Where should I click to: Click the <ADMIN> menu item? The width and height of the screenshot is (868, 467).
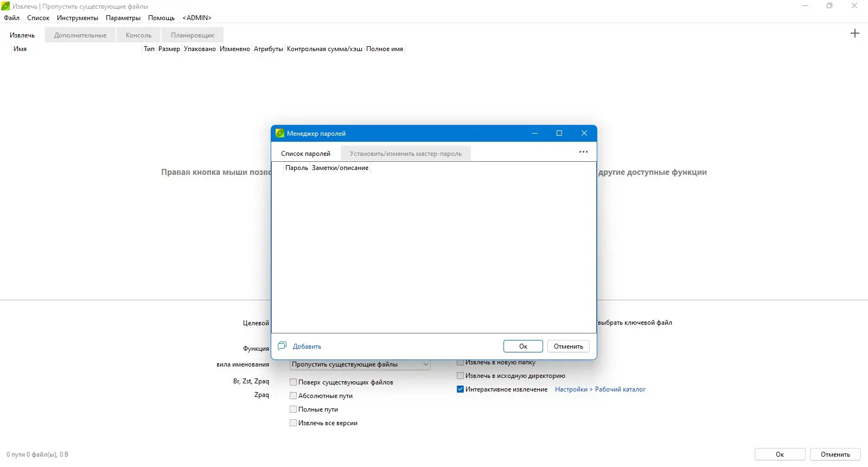click(197, 18)
